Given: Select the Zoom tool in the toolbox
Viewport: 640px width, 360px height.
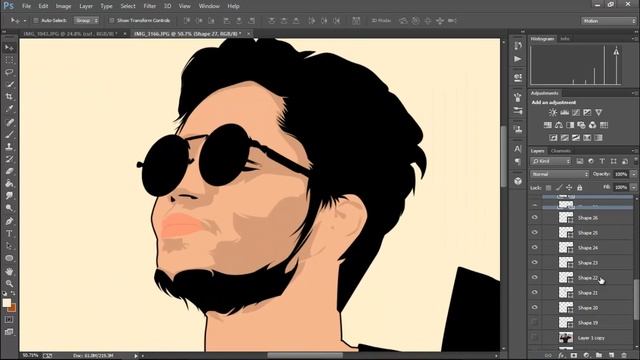Looking at the screenshot, I should tap(9, 283).
